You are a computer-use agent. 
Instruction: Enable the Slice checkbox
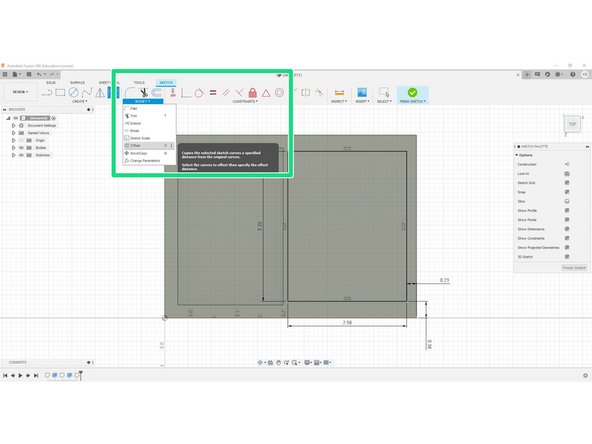[x=567, y=201]
